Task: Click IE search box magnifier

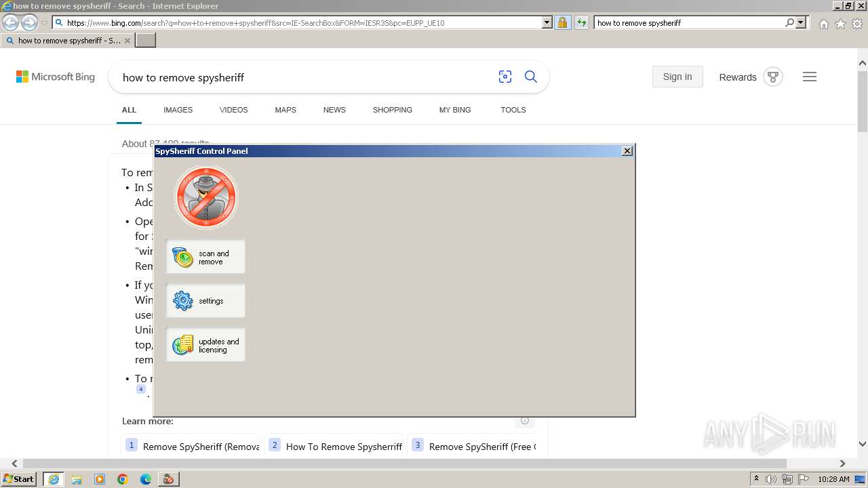Action: click(x=789, y=22)
